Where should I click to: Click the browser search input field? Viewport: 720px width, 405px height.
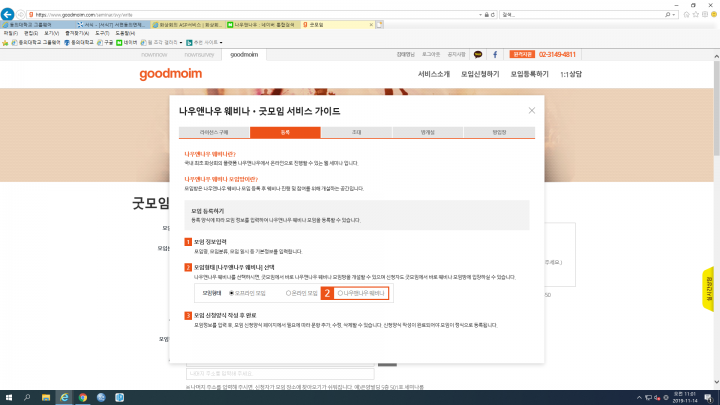pos(582,15)
